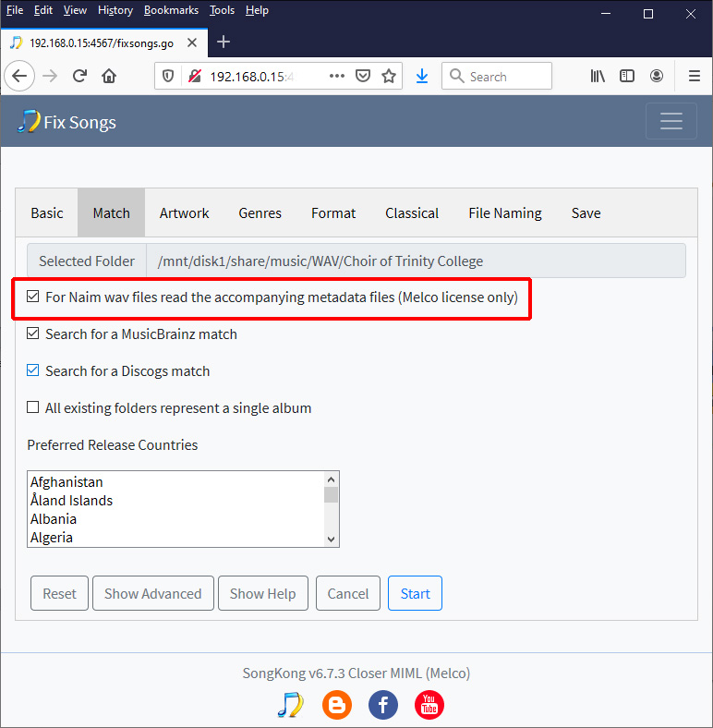Open the Edit menu
This screenshot has width=713, height=728.
click(x=43, y=10)
